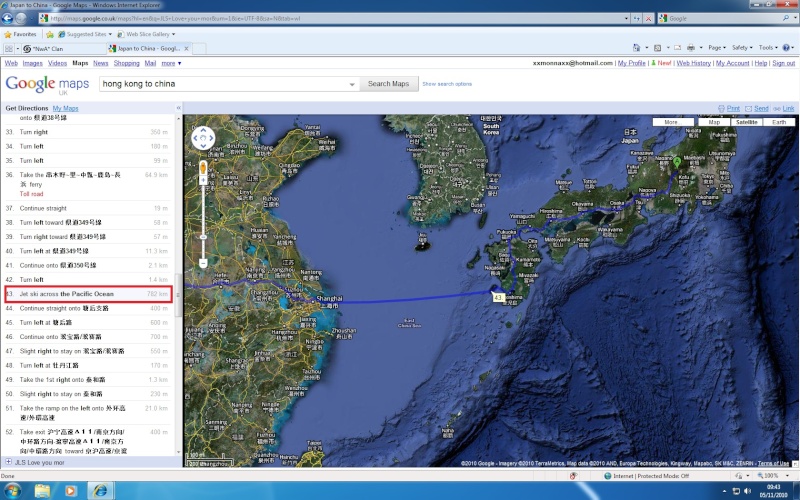Image resolution: width=800 pixels, height=500 pixels.
Task: Select step 43 Jet ski across the Pacific Ocean
Action: [88, 294]
